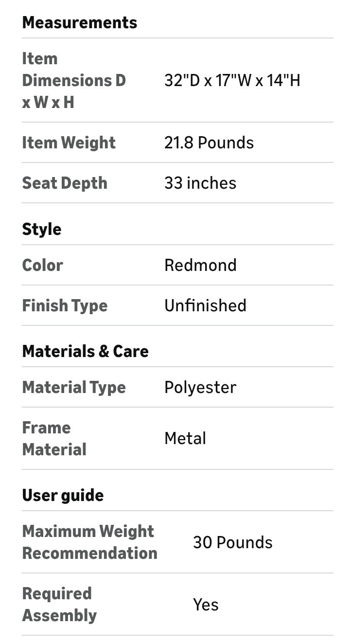The width and height of the screenshot is (350, 644).
Task: Select the Material Type label
Action: (73, 387)
